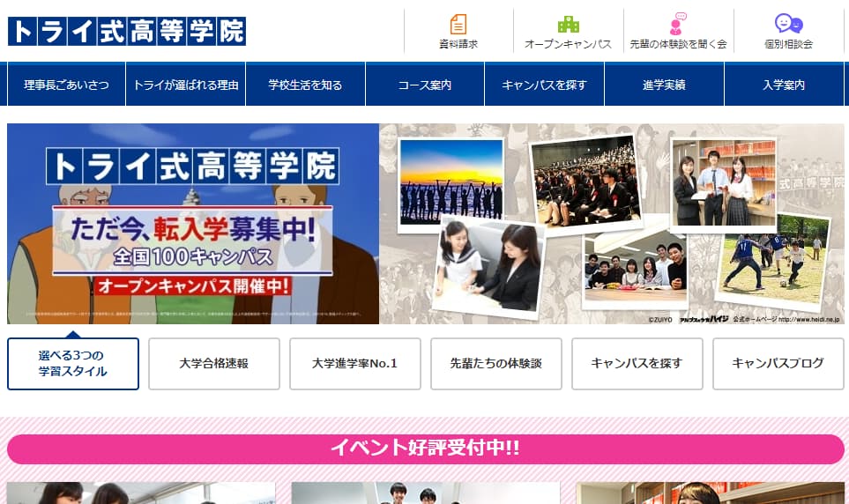
Task: Select キャンパスを探す white tab button
Action: (637, 363)
